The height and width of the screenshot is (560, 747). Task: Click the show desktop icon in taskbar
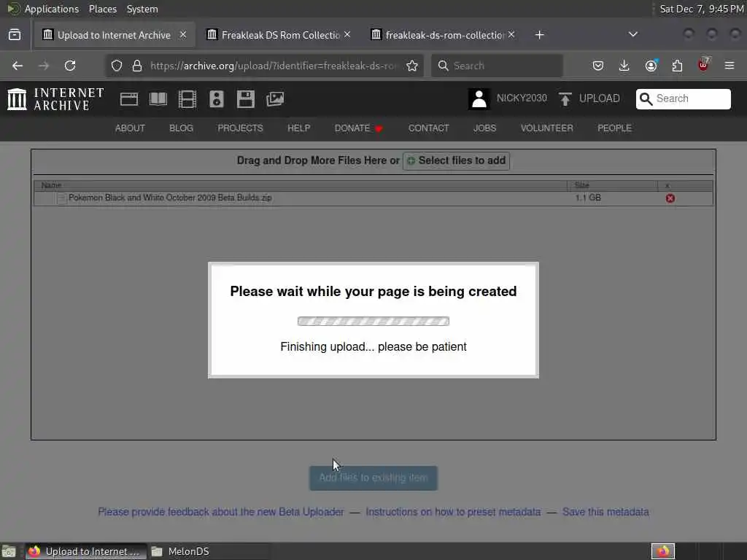coord(9,551)
